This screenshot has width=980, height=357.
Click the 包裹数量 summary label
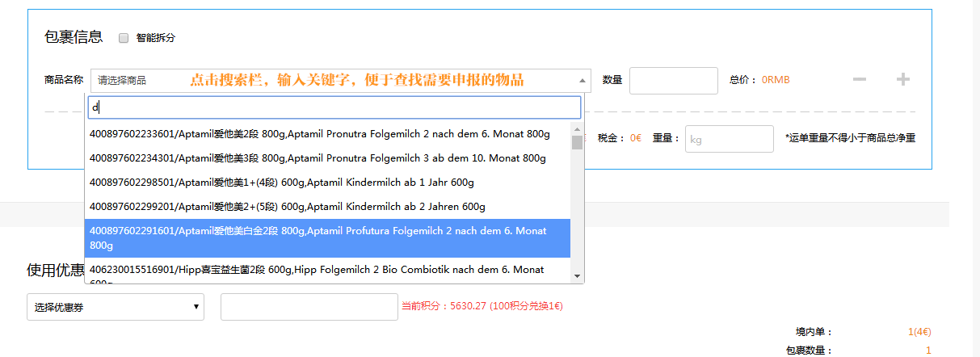coord(809,351)
